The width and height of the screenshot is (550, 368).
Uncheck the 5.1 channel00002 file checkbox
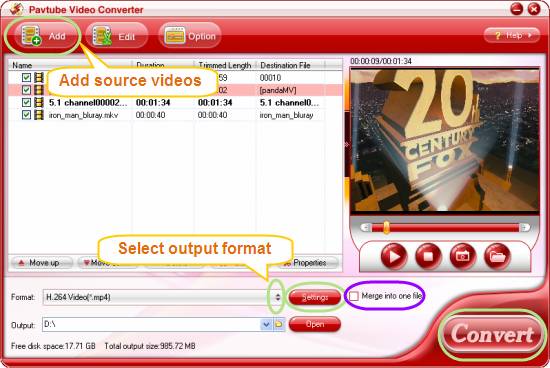tap(26, 102)
